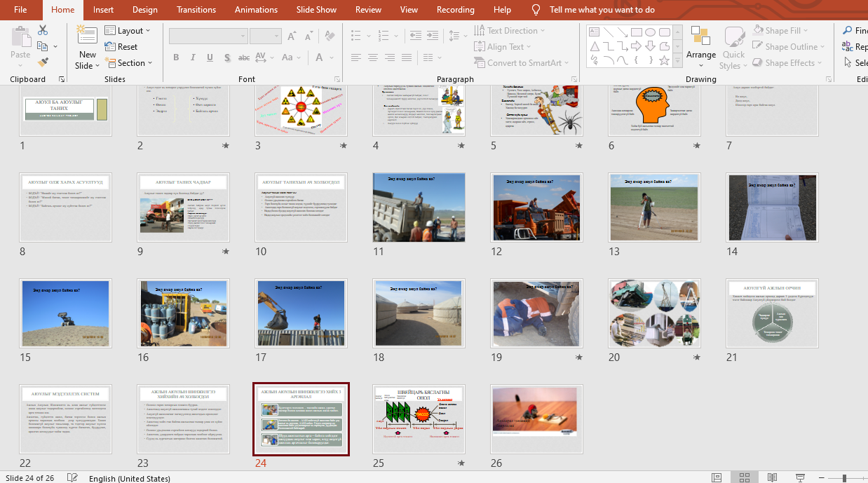Click English (United States) language indicator
Viewport: 868px width, 483px height.
click(130, 478)
